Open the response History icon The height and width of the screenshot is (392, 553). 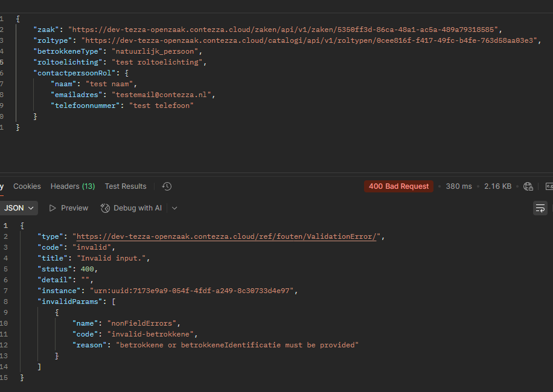(x=167, y=186)
